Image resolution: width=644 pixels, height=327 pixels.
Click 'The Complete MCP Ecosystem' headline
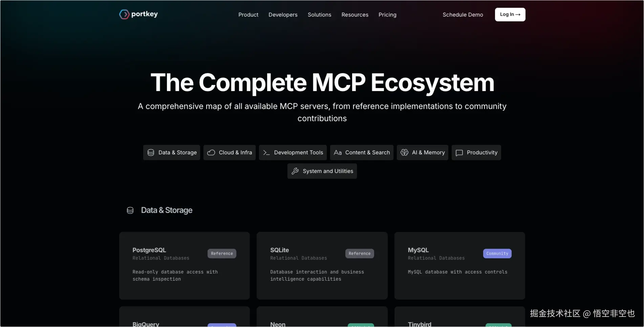tap(322, 83)
